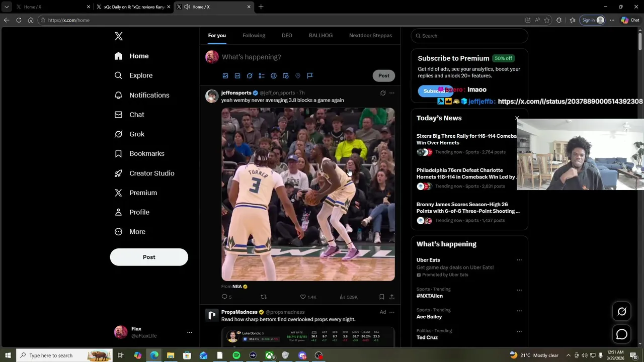Open Notifications in the sidebar

point(142,95)
